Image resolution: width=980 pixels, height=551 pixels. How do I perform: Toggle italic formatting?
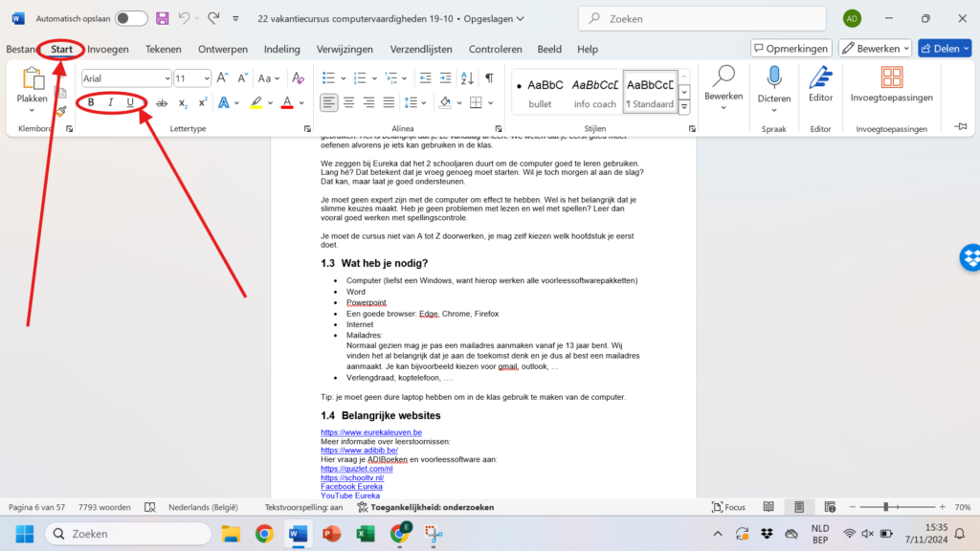111,102
